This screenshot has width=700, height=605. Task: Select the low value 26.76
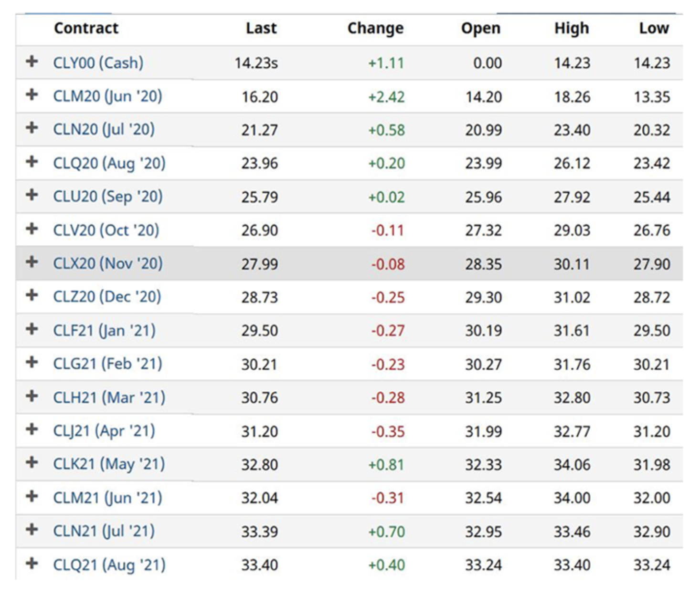click(652, 230)
